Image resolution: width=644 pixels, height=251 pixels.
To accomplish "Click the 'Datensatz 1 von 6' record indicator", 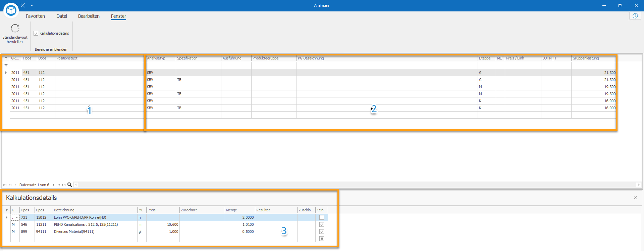I will pyautogui.click(x=34, y=185).
